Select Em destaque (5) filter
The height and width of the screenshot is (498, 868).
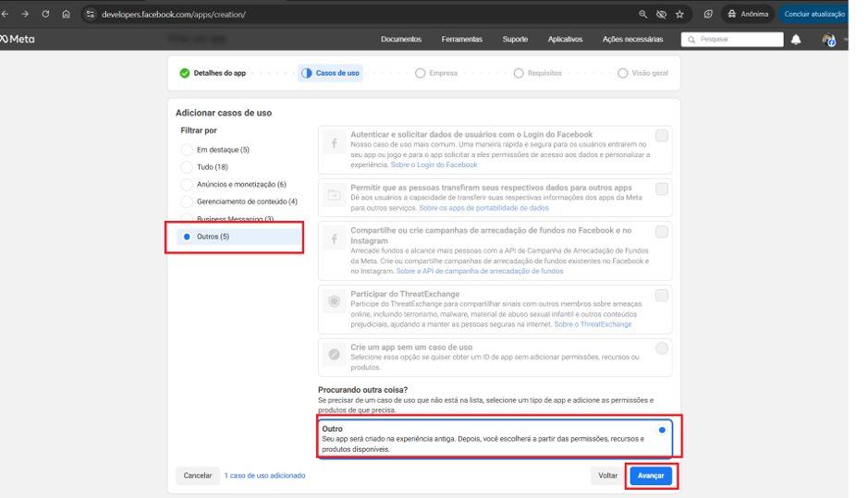187,150
